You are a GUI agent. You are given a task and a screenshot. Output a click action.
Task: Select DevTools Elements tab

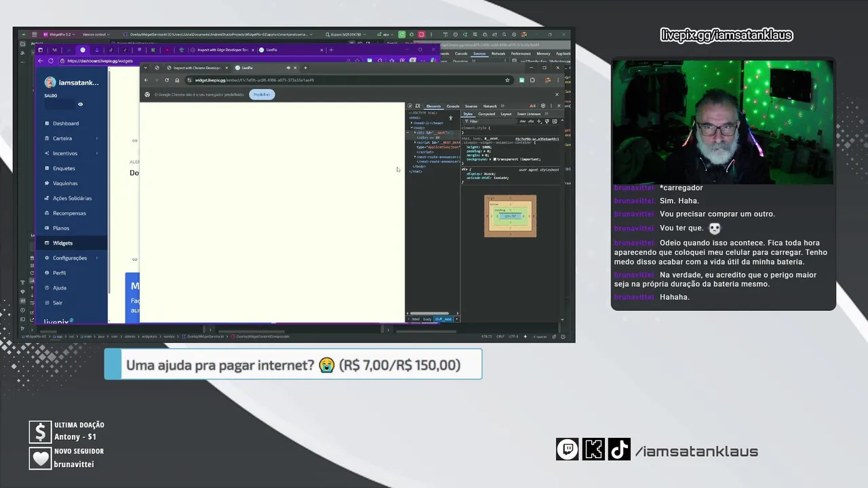(433, 106)
